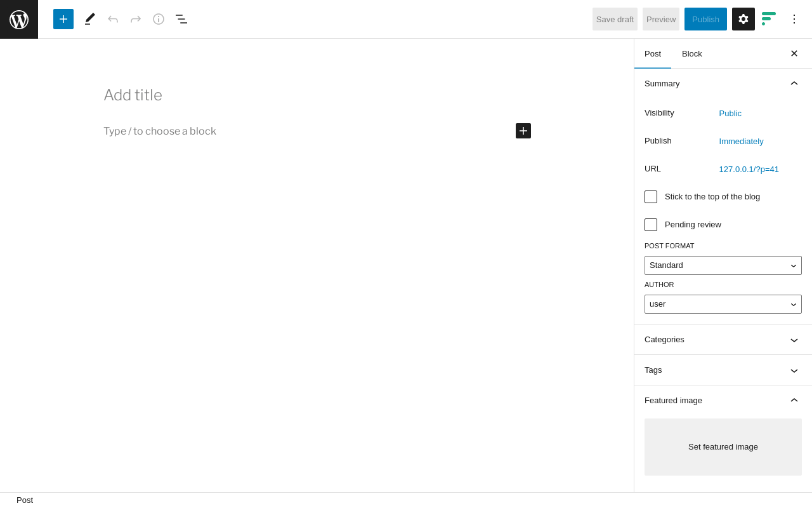Collapse the Summary panel
The image size is (812, 508).
pyautogui.click(x=723, y=83)
